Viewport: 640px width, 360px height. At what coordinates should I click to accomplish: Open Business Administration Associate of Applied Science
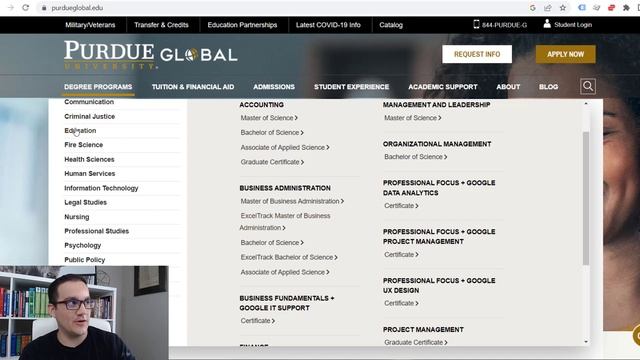pos(284,272)
